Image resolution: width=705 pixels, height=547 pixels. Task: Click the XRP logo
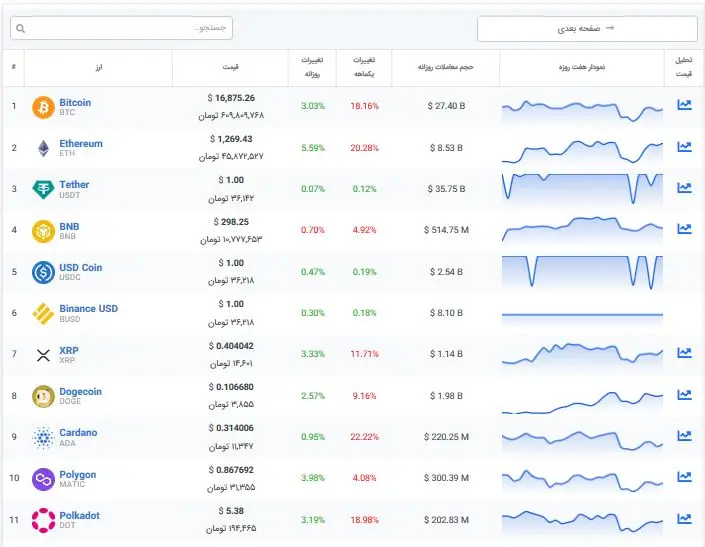tap(43, 355)
